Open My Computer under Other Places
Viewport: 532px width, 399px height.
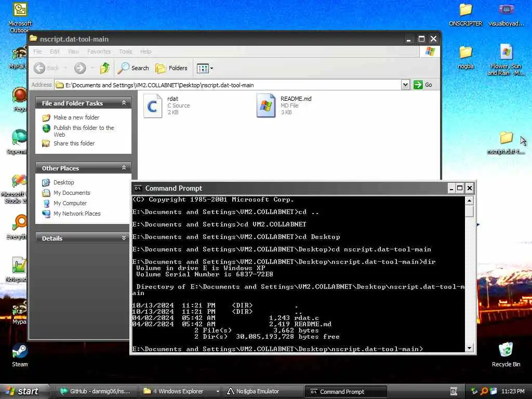point(70,203)
